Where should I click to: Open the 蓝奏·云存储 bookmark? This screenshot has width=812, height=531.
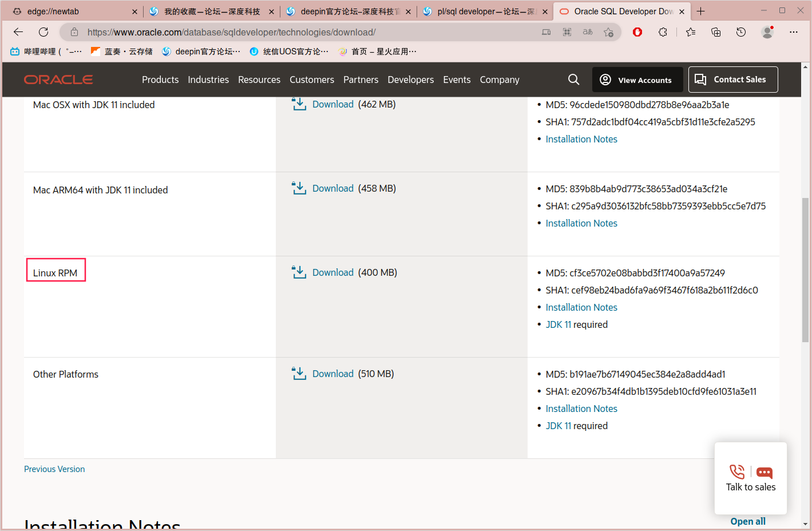point(121,51)
